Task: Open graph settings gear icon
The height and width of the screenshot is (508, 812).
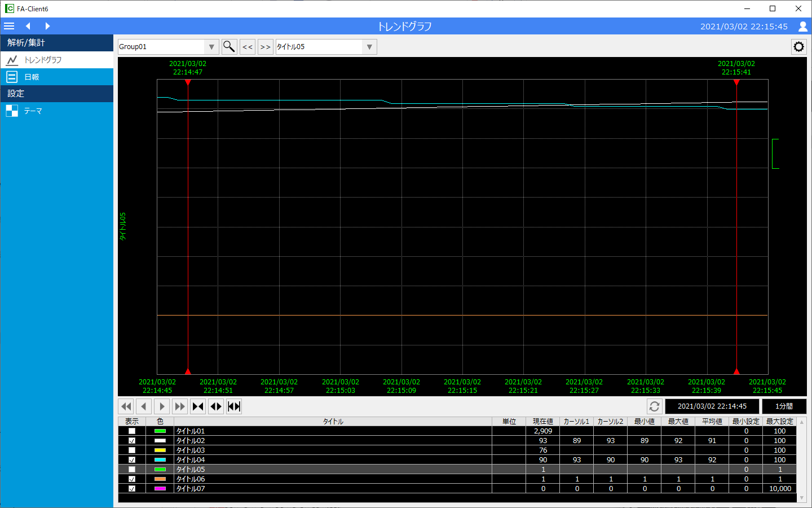Action: (x=798, y=47)
